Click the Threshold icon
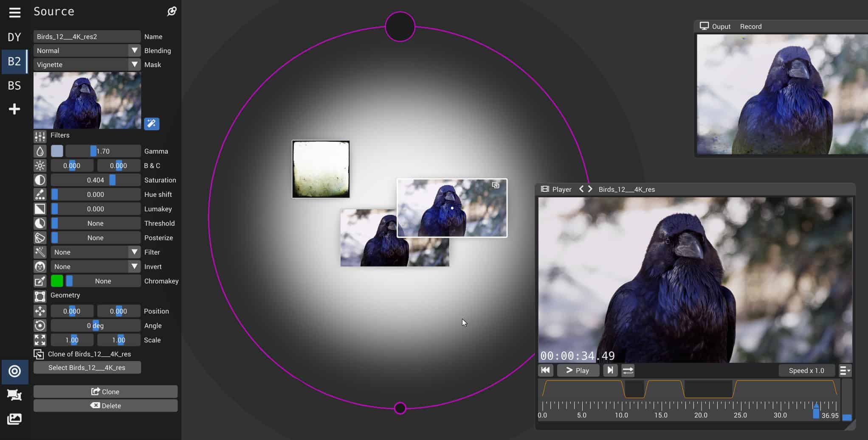This screenshot has height=440, width=868. pyautogui.click(x=40, y=223)
